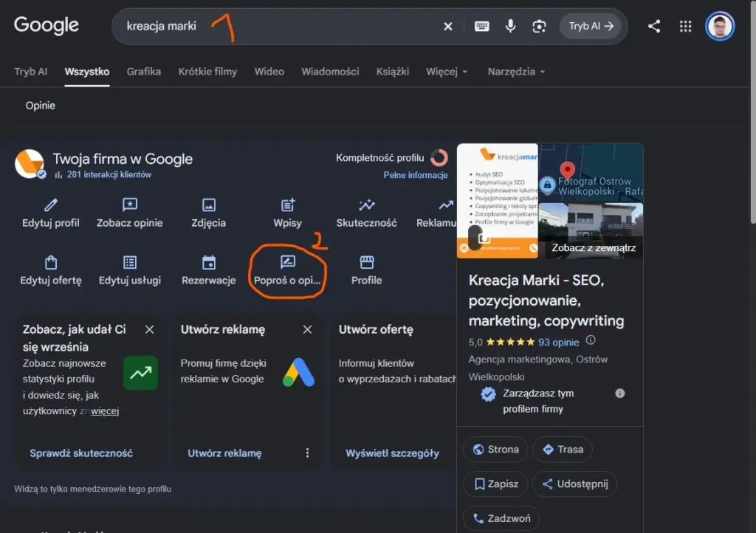Open Zobacz opinie reviews shortcut

(x=130, y=213)
